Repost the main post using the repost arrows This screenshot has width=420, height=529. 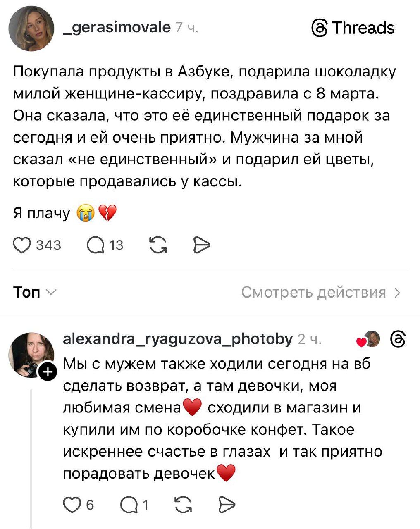pyautogui.click(x=157, y=245)
